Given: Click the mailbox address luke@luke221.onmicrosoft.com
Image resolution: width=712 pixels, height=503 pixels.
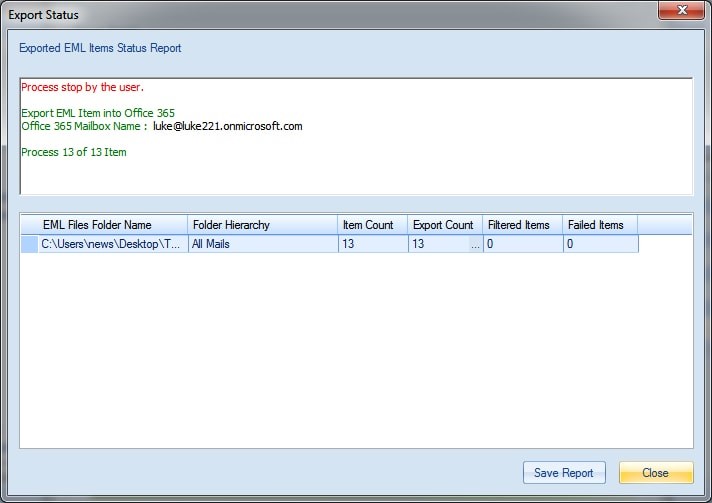Looking at the screenshot, I should 227,126.
